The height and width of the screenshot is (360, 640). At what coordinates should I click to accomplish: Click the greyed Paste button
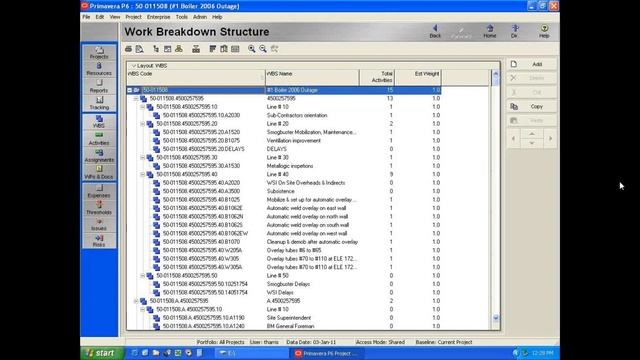(532, 120)
